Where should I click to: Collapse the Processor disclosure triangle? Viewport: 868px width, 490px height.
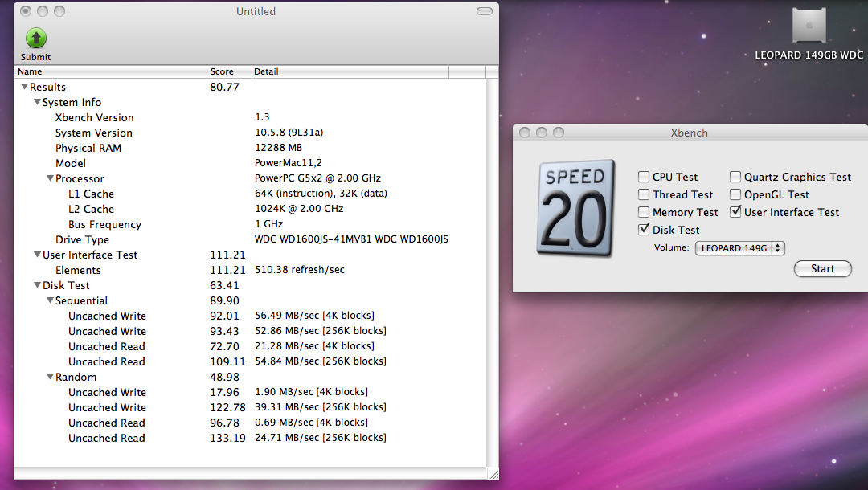tap(51, 178)
